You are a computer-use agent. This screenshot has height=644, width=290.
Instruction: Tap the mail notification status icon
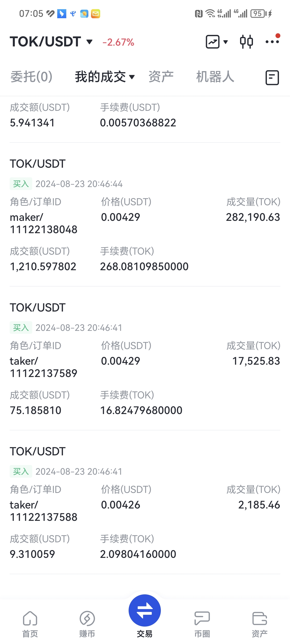click(96, 14)
